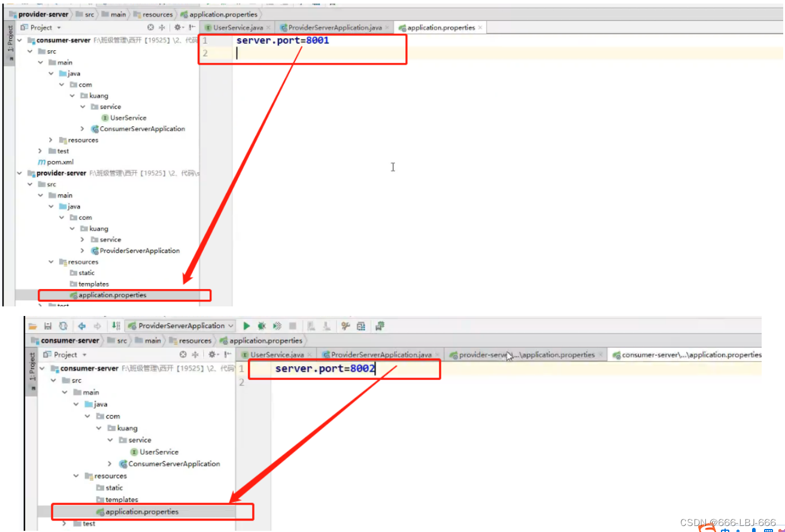785x532 pixels.
Task: Click src breadcrumb in 8001 window
Action: 84,14
